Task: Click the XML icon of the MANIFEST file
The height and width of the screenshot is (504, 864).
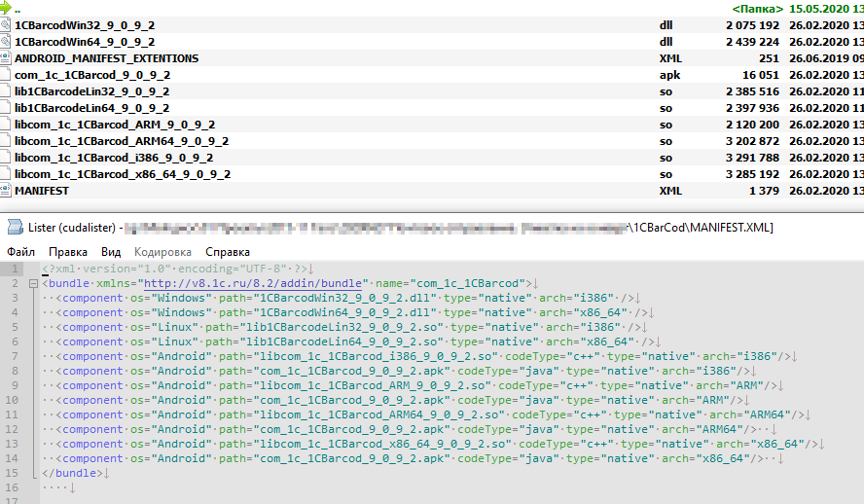Action: pos(5,190)
